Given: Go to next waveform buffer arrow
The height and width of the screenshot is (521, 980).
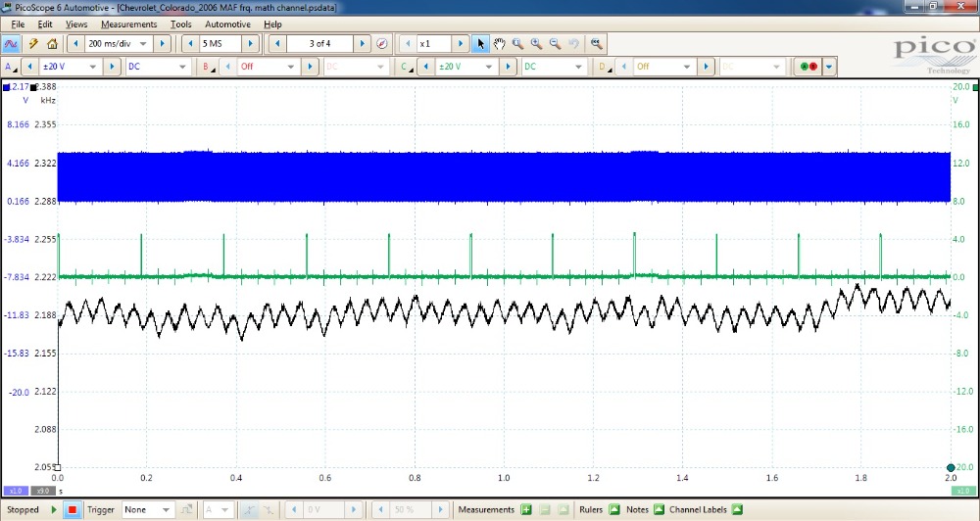Looking at the screenshot, I should point(362,44).
